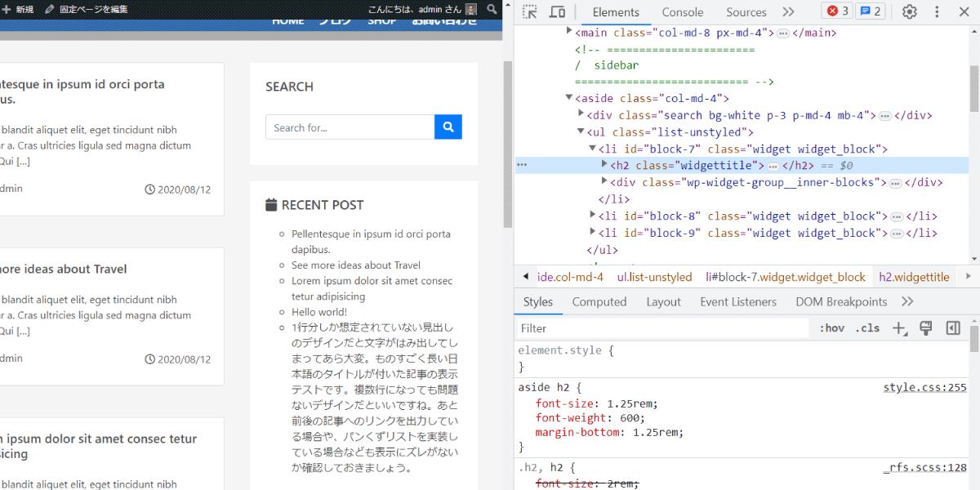980x490 pixels.
Task: Expand collapsed ellipsis in search div
Action: (884, 116)
